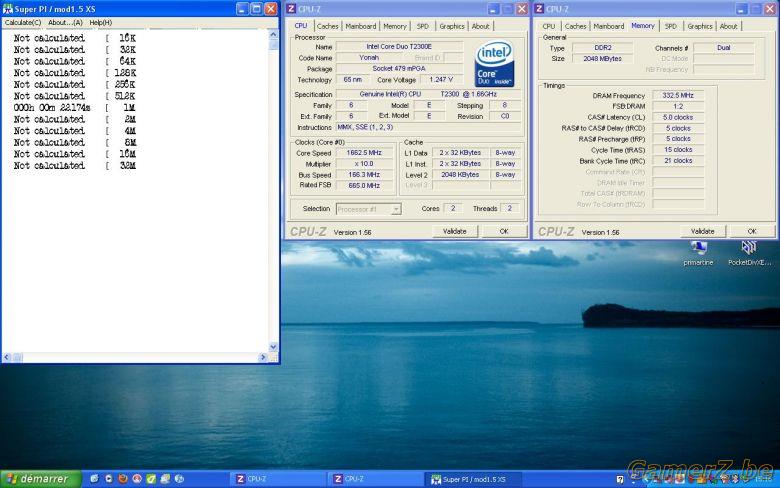Viewport: 780px width, 488px height.
Task: Select the 'Not calculated' 512K row
Action: click(75, 96)
